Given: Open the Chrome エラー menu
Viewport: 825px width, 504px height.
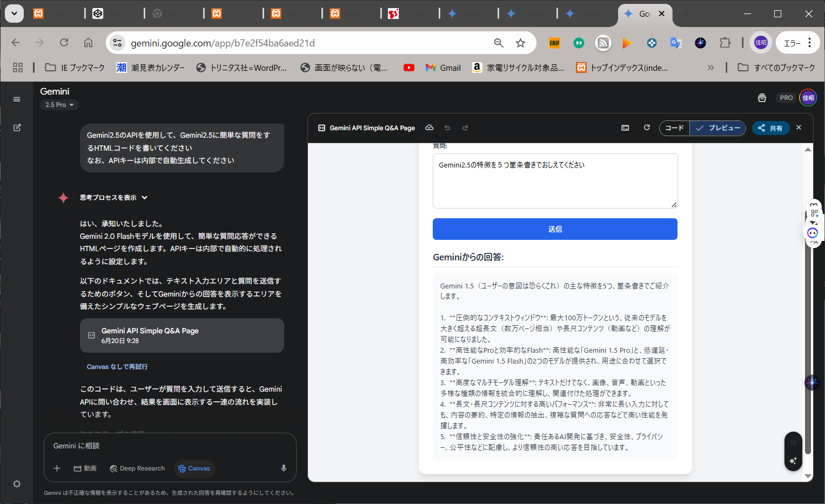Looking at the screenshot, I should (x=798, y=43).
